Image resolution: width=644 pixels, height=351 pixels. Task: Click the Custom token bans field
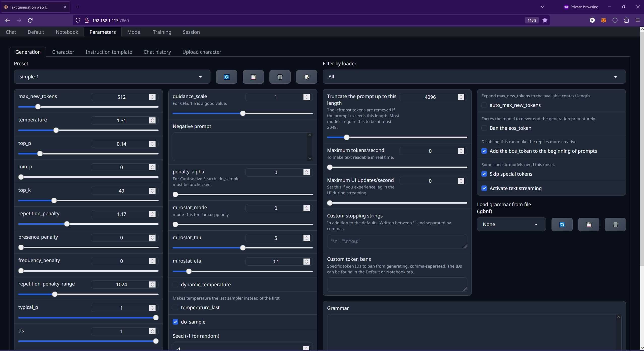(397, 285)
